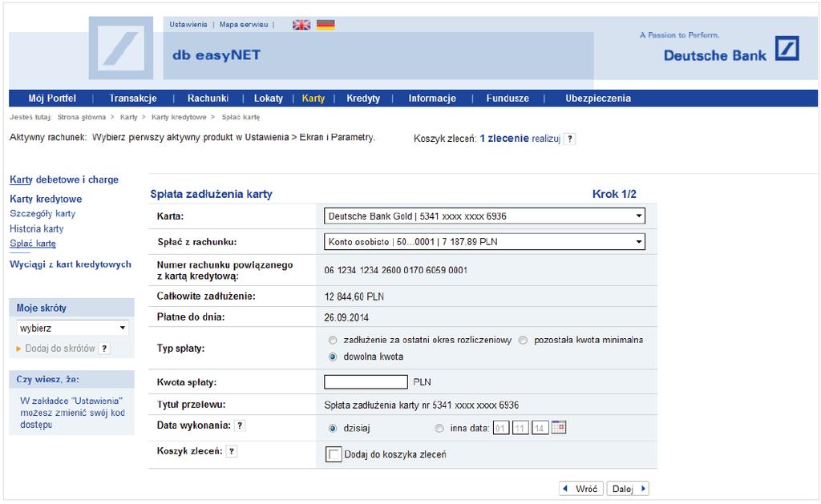
Task: Click the total debt value 12 844,60 PLN
Action: tap(354, 296)
